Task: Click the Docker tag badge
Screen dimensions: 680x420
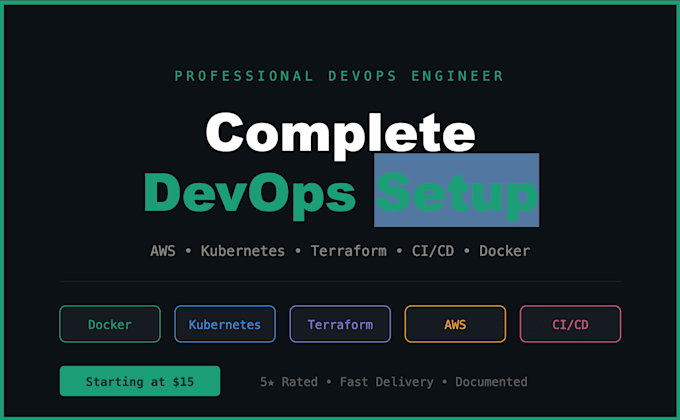Action: 110,324
